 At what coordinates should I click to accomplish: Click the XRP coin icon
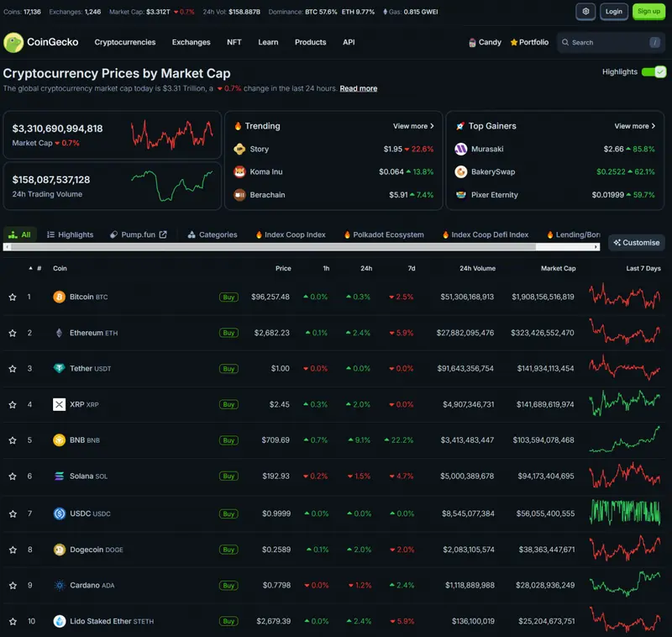[59, 404]
